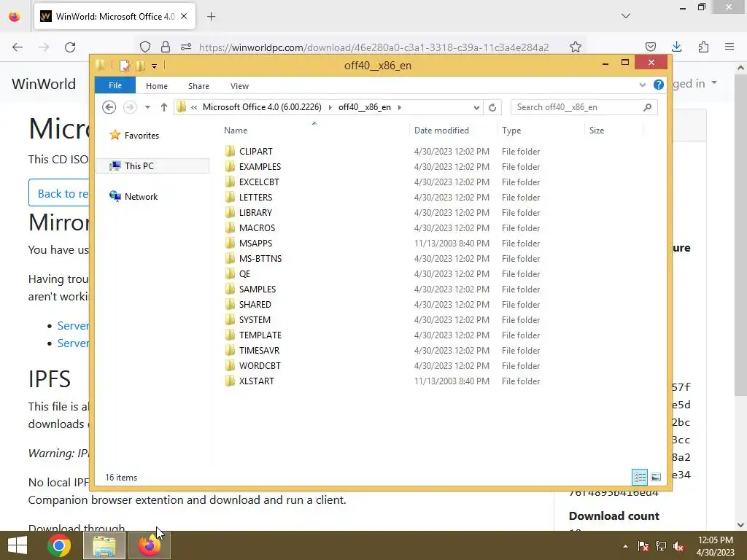The width and height of the screenshot is (747, 560).
Task: Click the Explorer Back arrow button
Action: [109, 107]
